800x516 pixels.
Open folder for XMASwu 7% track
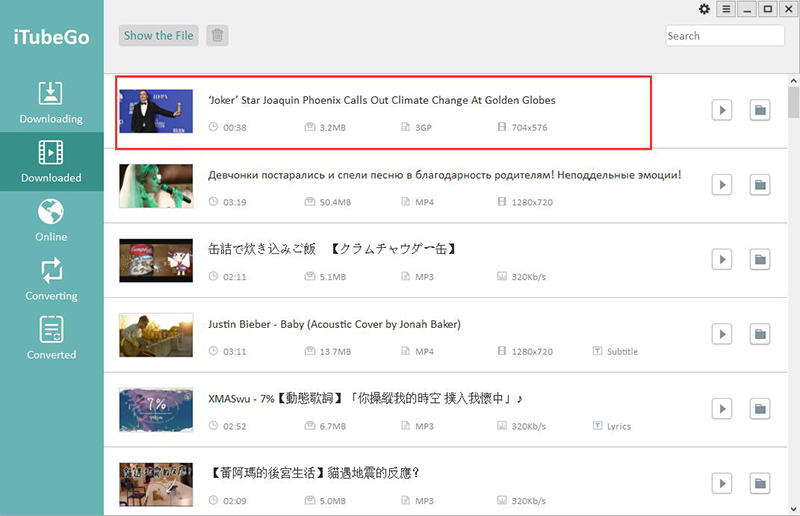(760, 409)
